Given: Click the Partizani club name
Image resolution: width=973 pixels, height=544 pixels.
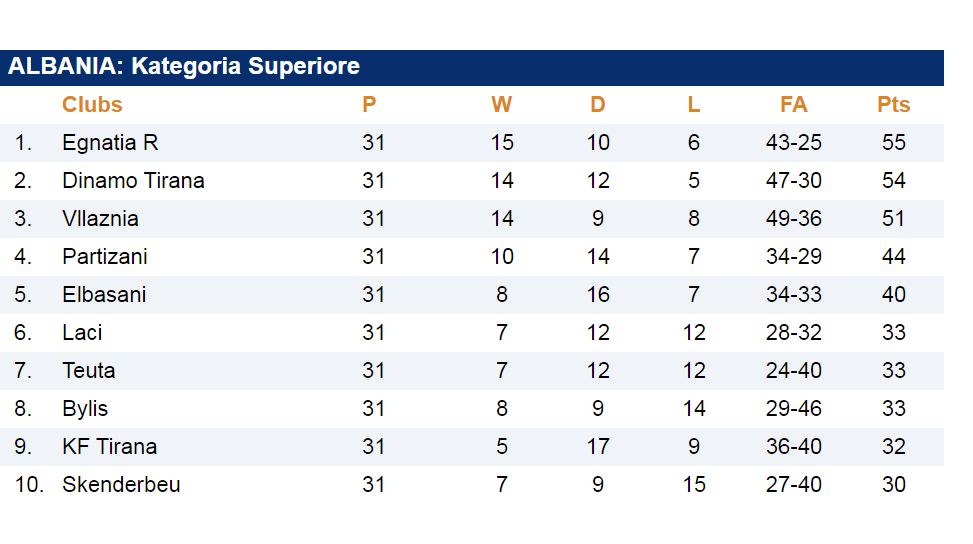Looking at the screenshot, I should (x=104, y=257).
